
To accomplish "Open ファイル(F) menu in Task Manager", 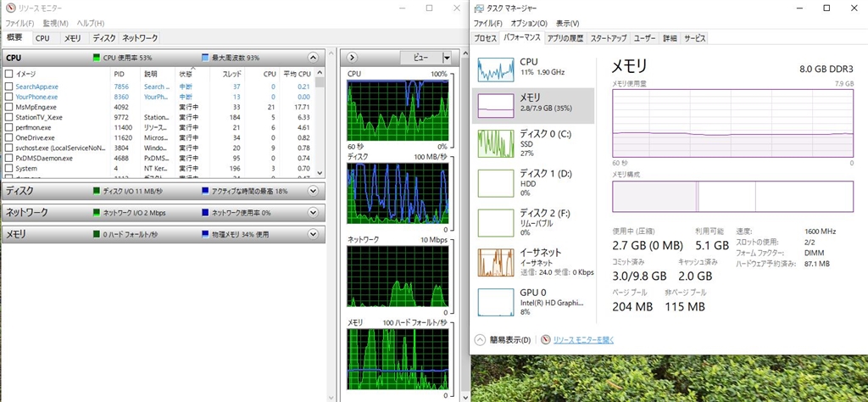I will (487, 23).
